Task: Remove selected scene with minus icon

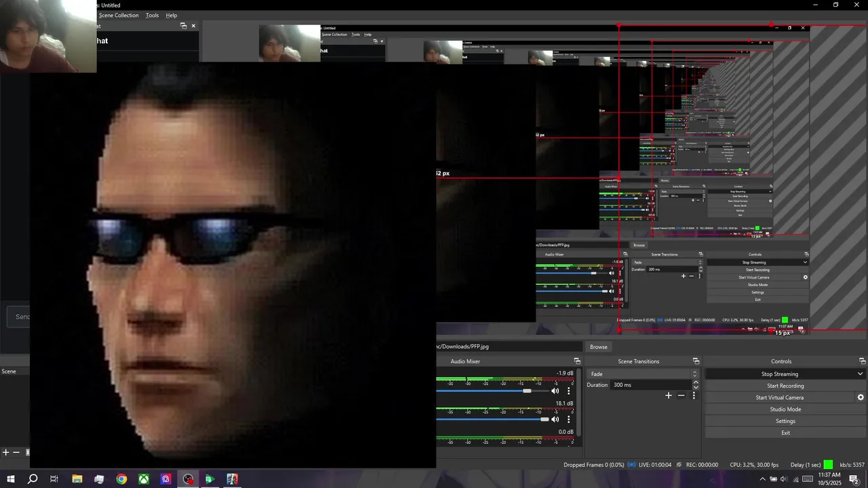Action: 16,452
